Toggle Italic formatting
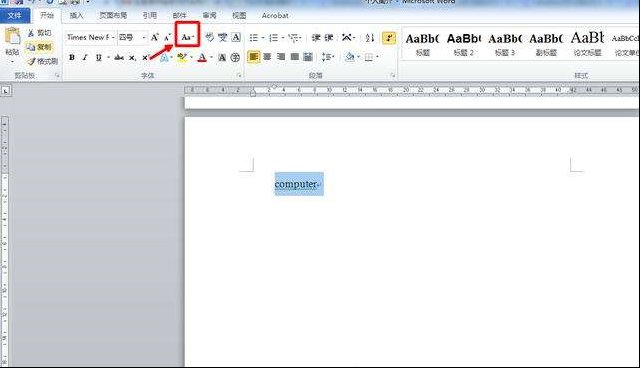 [85, 58]
